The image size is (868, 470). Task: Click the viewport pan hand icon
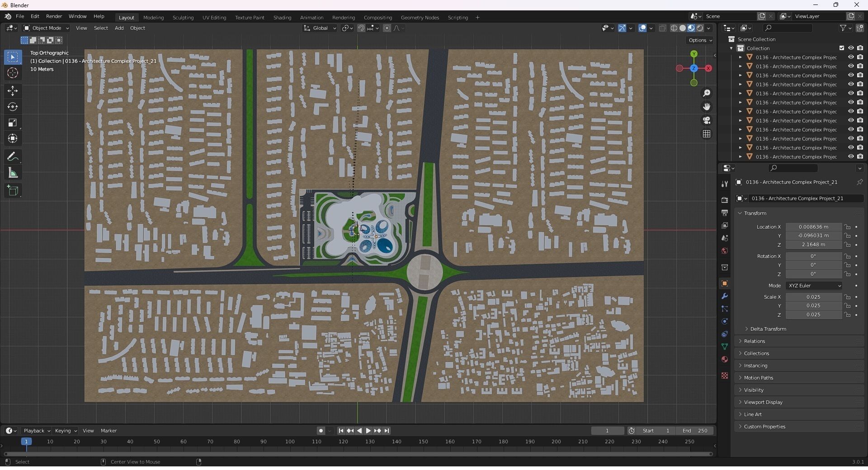[707, 107]
